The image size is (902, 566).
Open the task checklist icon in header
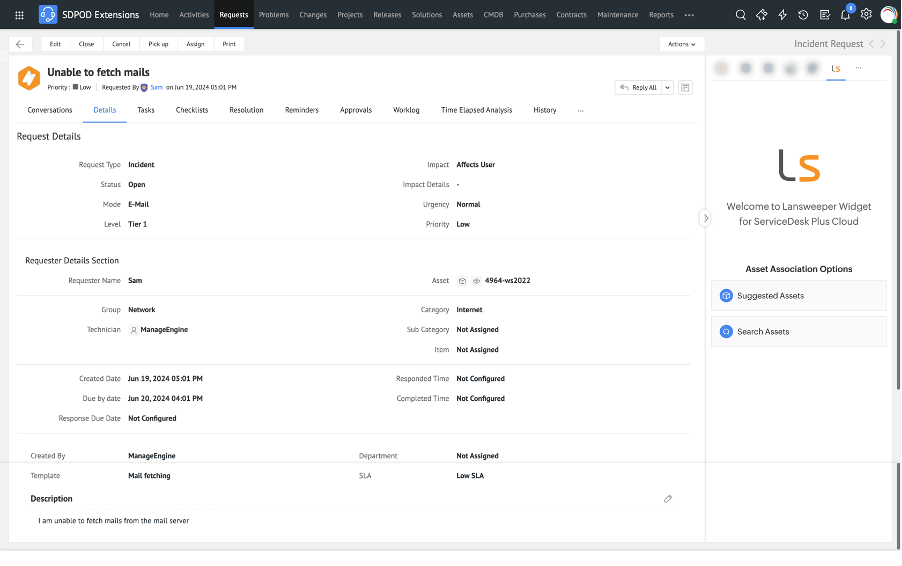824,15
